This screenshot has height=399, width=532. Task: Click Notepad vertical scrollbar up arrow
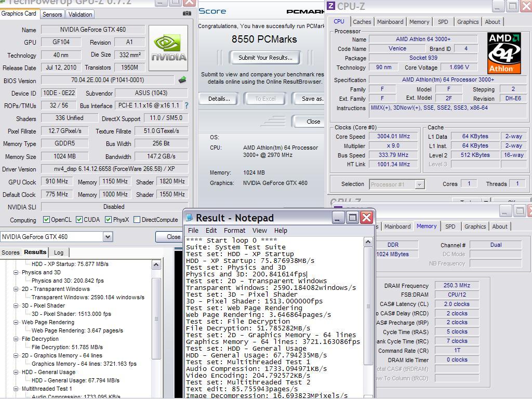[368, 242]
